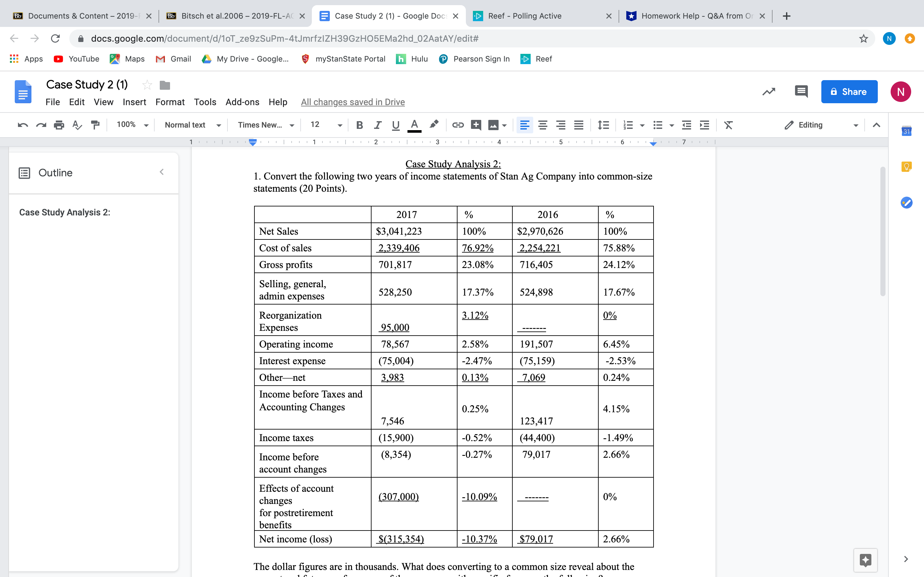Click the Share button

click(x=849, y=92)
